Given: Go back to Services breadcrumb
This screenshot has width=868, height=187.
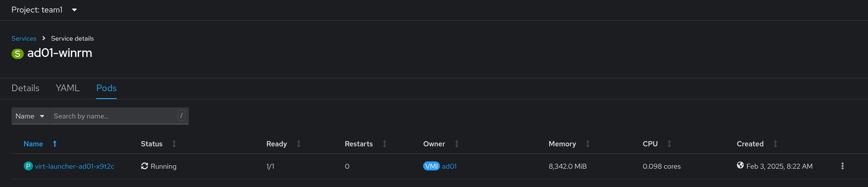Looking at the screenshot, I should [23, 39].
